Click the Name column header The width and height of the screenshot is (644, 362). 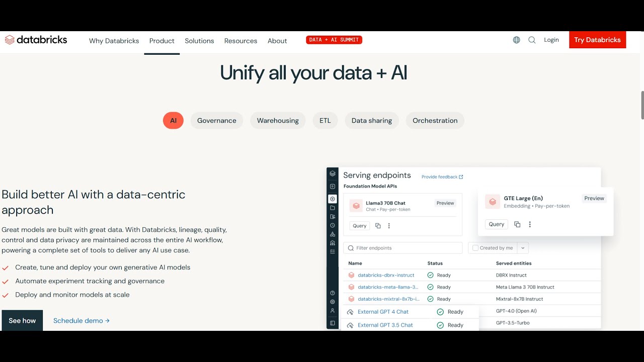click(x=355, y=263)
